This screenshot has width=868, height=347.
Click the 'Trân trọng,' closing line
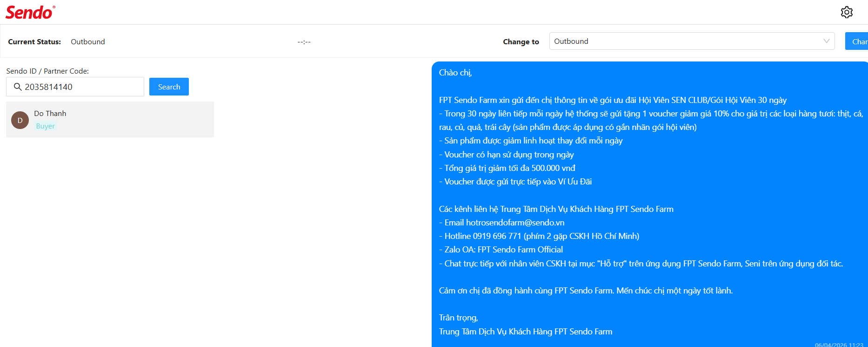[459, 318]
